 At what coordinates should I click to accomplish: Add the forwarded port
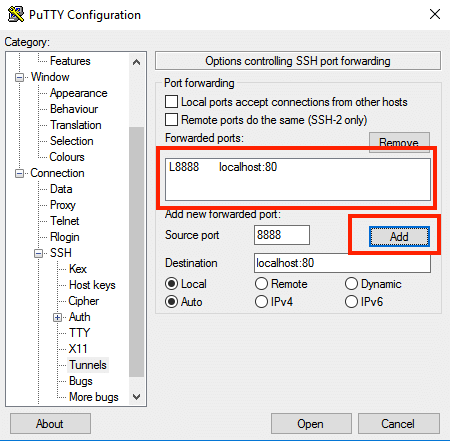click(399, 237)
